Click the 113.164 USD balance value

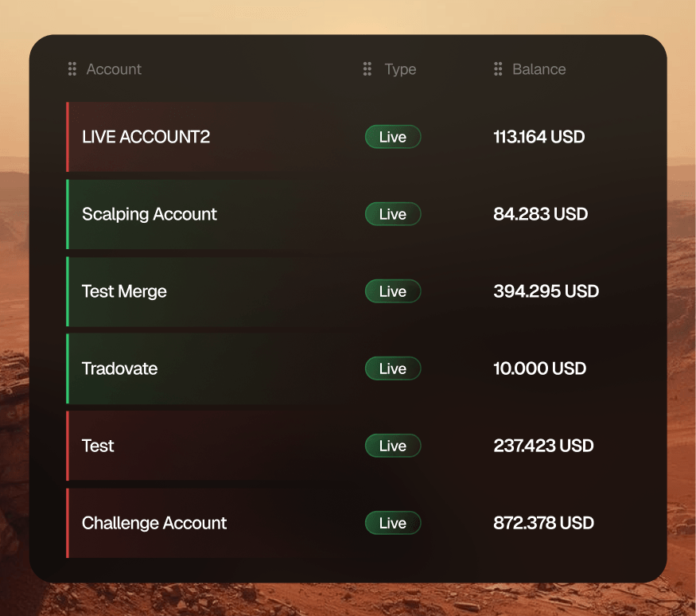pos(539,137)
